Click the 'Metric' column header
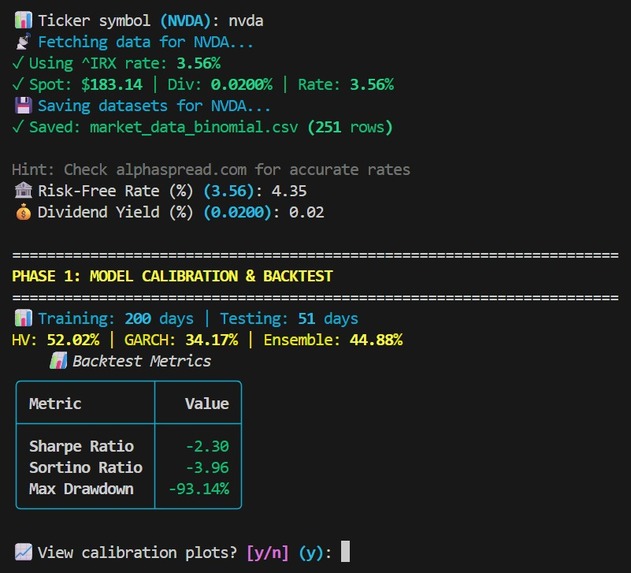 (x=55, y=404)
